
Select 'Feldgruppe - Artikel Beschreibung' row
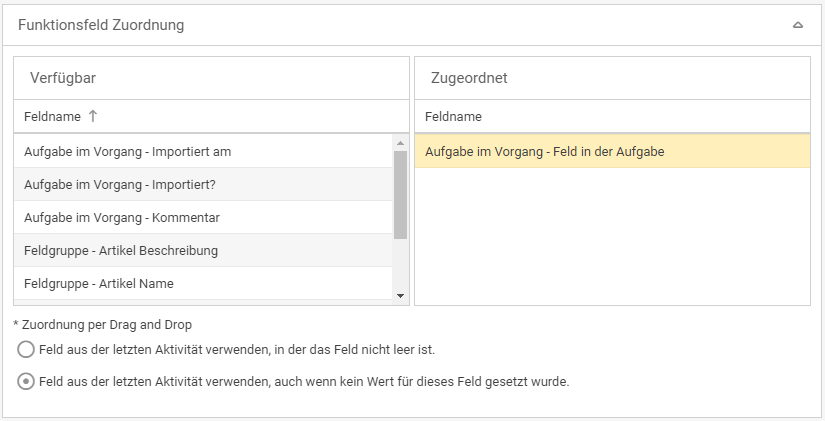(120, 251)
